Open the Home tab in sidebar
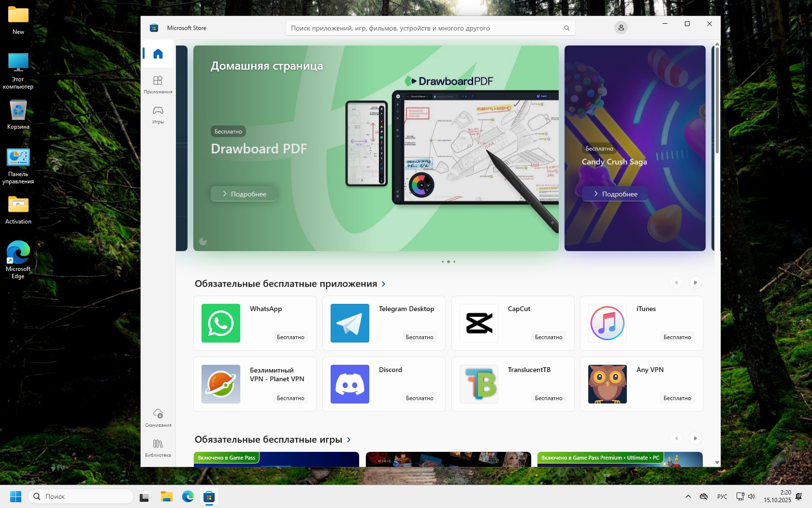Viewport: 812px width, 508px height. pos(158,54)
